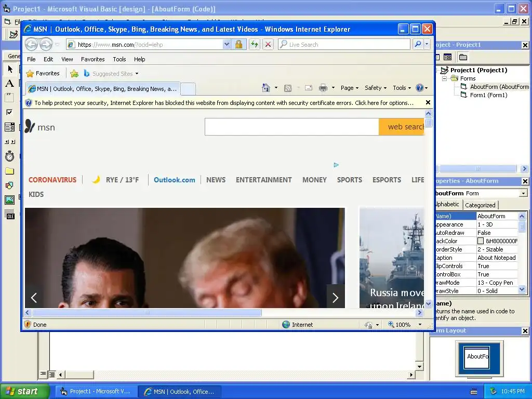Select Form1 in the project tree
Screen dimensions: 532x399
pos(488,95)
